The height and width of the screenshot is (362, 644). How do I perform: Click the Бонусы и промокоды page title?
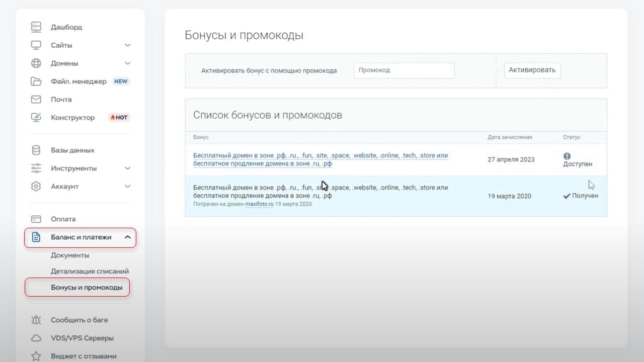pyautogui.click(x=244, y=36)
